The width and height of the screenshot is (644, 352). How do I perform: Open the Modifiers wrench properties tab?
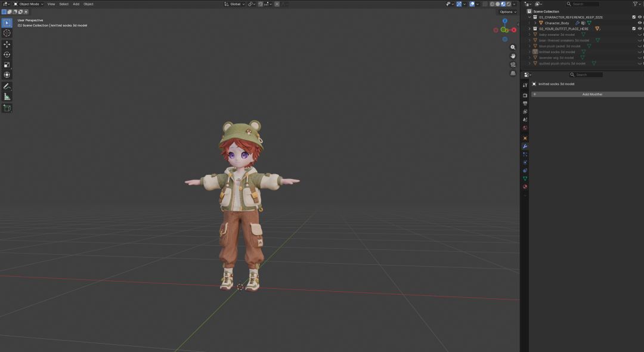(x=525, y=146)
